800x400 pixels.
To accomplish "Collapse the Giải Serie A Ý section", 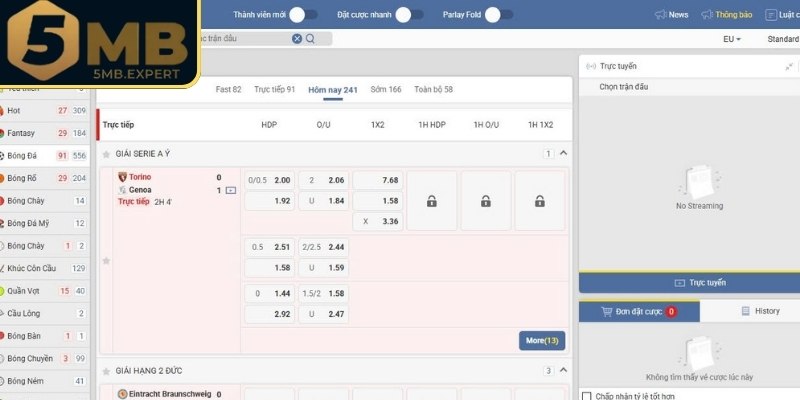I will click(x=563, y=153).
